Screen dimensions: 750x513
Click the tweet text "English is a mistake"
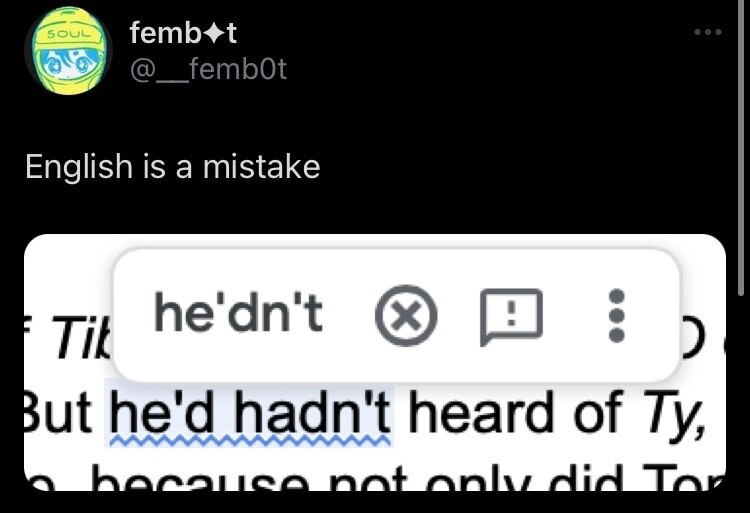point(172,166)
